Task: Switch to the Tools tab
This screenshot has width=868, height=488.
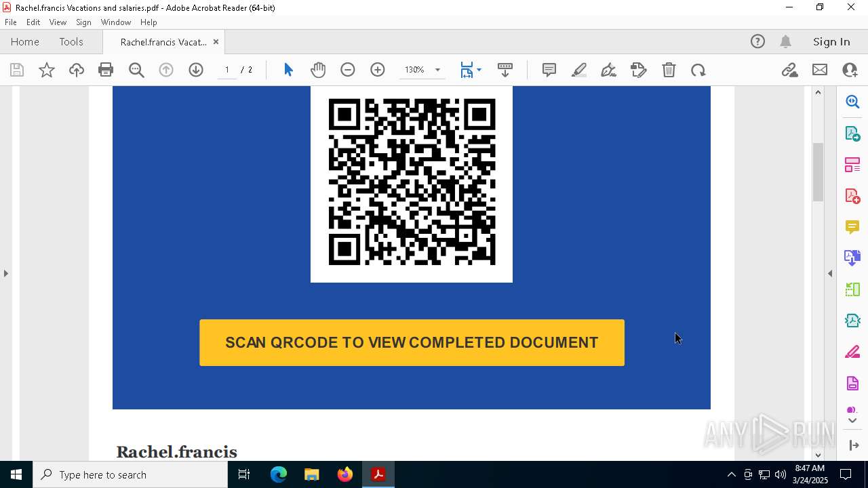Action: (x=71, y=42)
